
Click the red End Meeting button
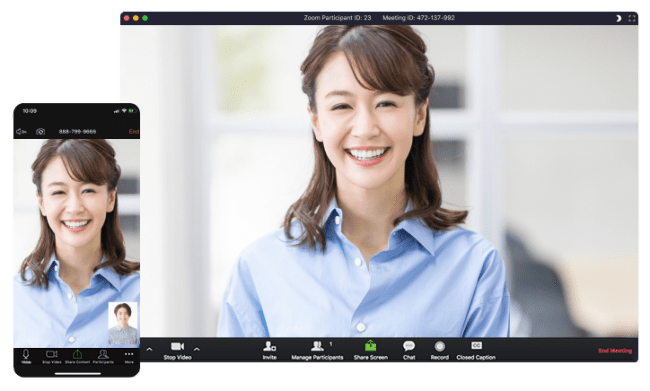[615, 351]
